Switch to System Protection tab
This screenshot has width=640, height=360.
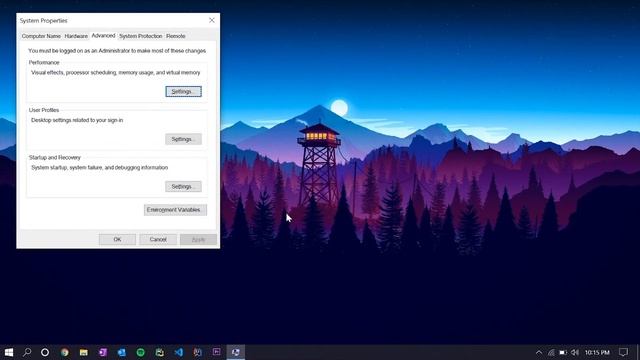coord(140,36)
